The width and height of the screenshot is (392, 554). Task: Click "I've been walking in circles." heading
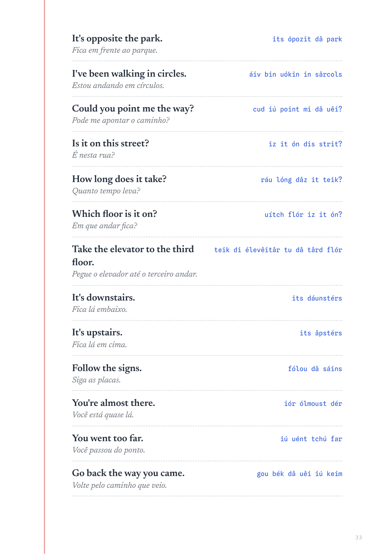point(129,74)
